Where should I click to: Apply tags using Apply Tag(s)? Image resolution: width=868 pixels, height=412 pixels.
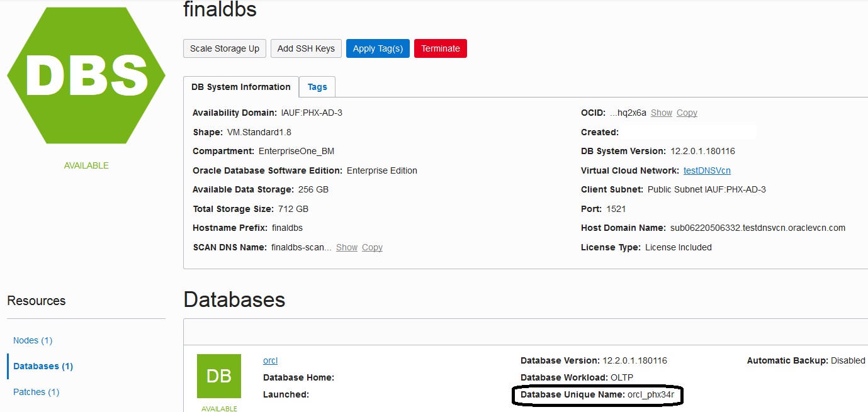pos(377,48)
